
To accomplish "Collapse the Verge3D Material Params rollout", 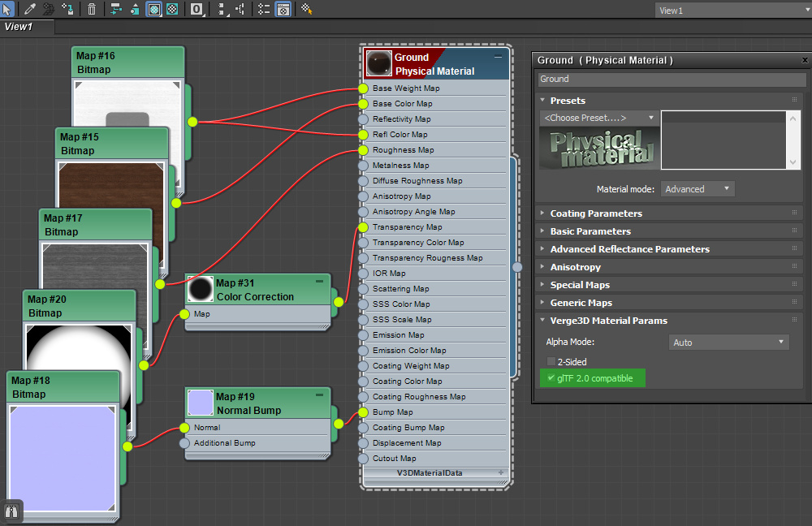I will (x=542, y=320).
